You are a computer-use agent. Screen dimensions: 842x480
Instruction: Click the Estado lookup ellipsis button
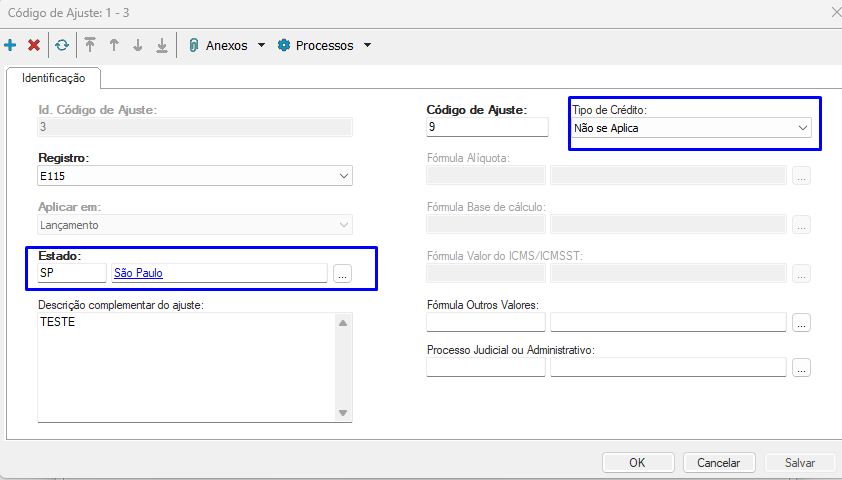342,273
